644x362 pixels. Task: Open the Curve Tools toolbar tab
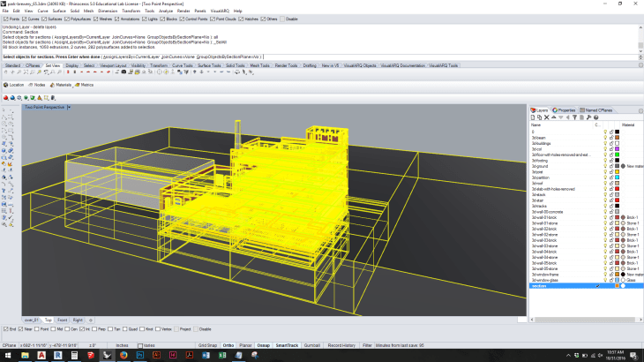[183, 65]
